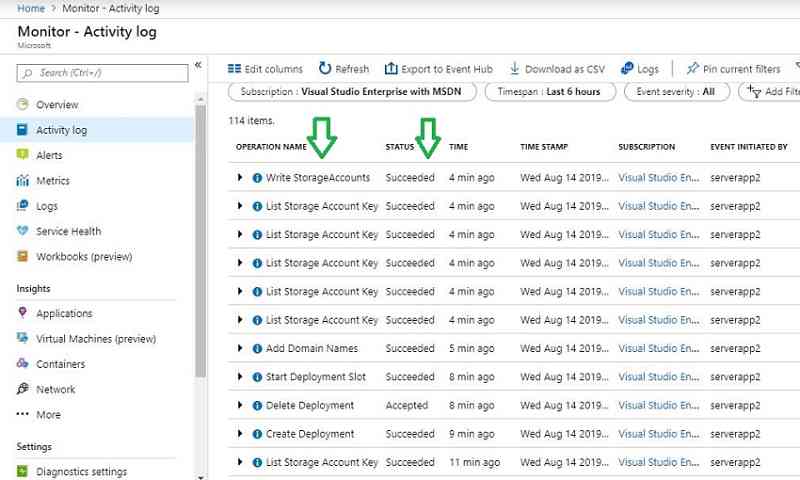Expand the Delete Deployment row
800x480 pixels.
(240, 406)
